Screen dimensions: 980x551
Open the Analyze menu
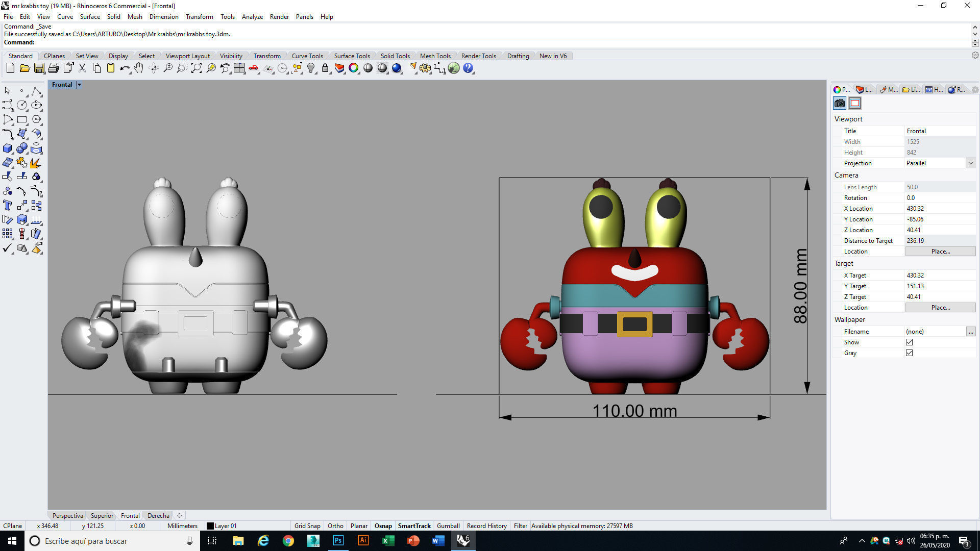[x=252, y=17]
